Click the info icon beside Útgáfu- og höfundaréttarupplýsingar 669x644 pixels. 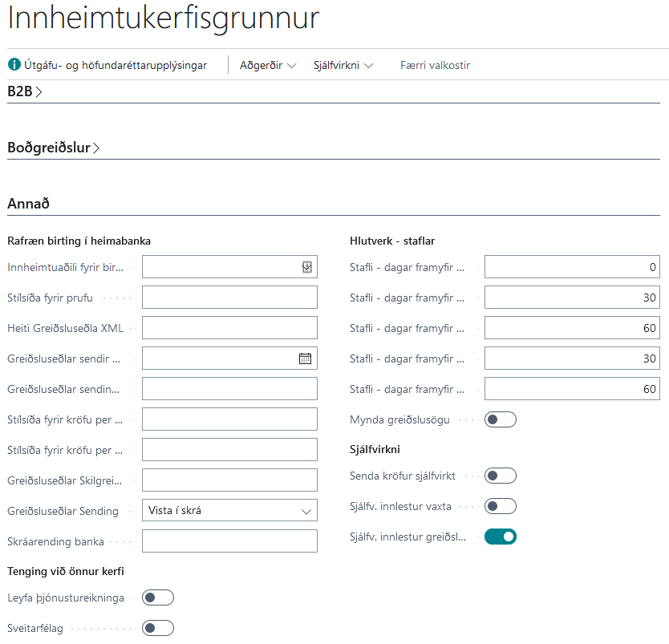pyautogui.click(x=14, y=65)
